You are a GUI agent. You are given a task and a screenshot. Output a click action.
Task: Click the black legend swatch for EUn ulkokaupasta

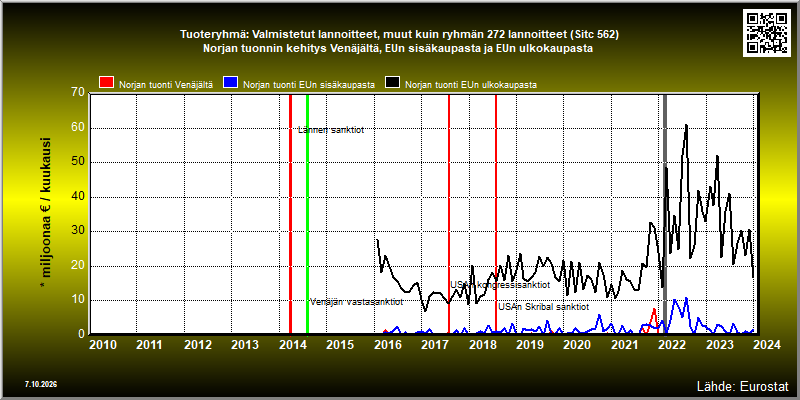click(x=393, y=83)
